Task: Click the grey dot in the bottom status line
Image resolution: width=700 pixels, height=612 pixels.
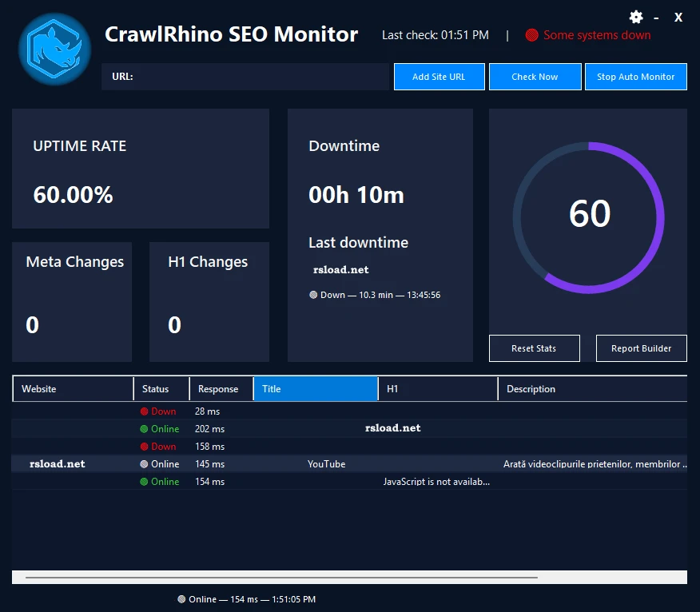Action: tap(181, 599)
